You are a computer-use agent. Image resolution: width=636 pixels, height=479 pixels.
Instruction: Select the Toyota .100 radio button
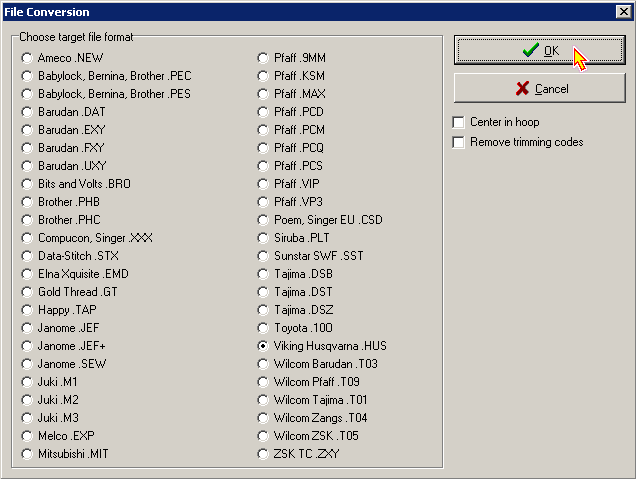(x=264, y=328)
